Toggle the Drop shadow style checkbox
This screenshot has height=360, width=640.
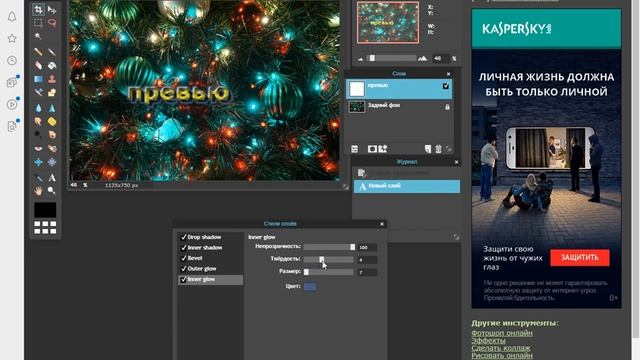coord(184,237)
